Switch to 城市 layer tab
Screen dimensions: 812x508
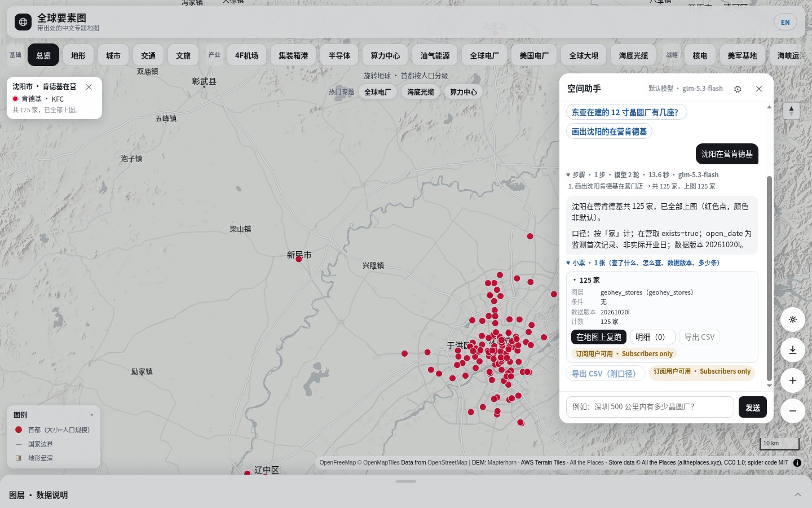(x=113, y=55)
